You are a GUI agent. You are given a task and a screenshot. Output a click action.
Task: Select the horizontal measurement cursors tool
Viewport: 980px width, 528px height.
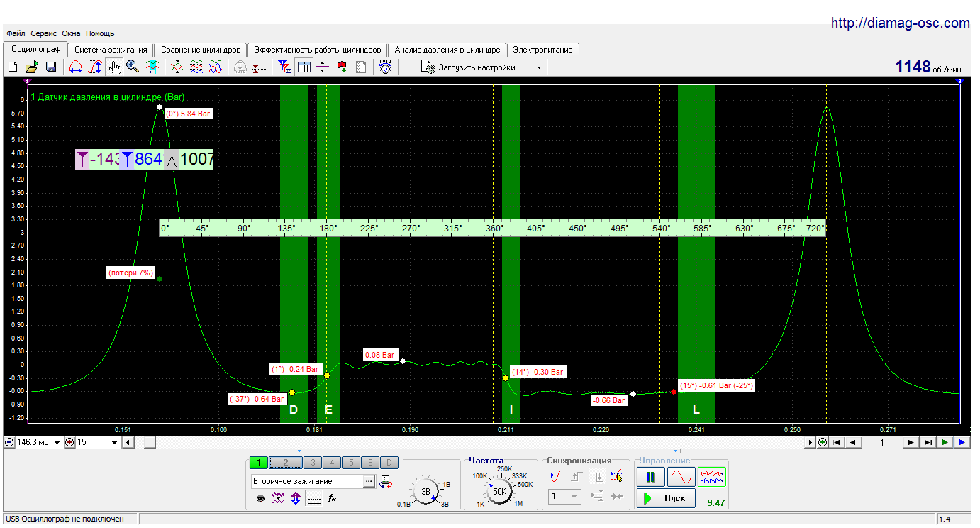76,67
